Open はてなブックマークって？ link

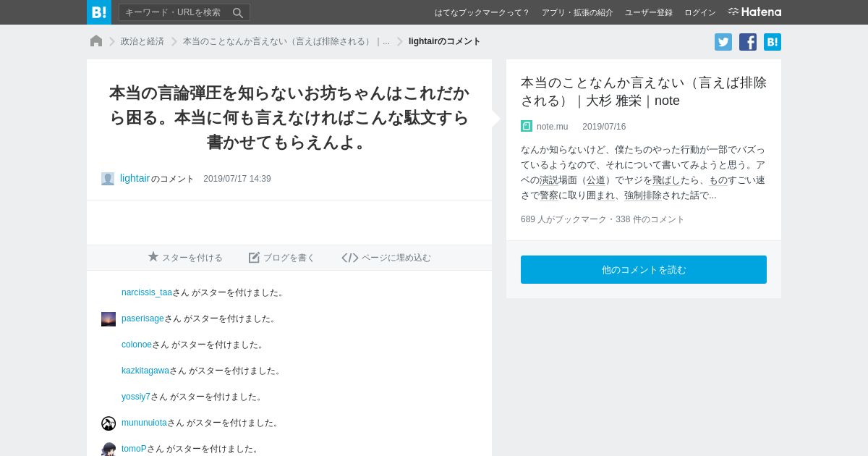[x=482, y=12]
